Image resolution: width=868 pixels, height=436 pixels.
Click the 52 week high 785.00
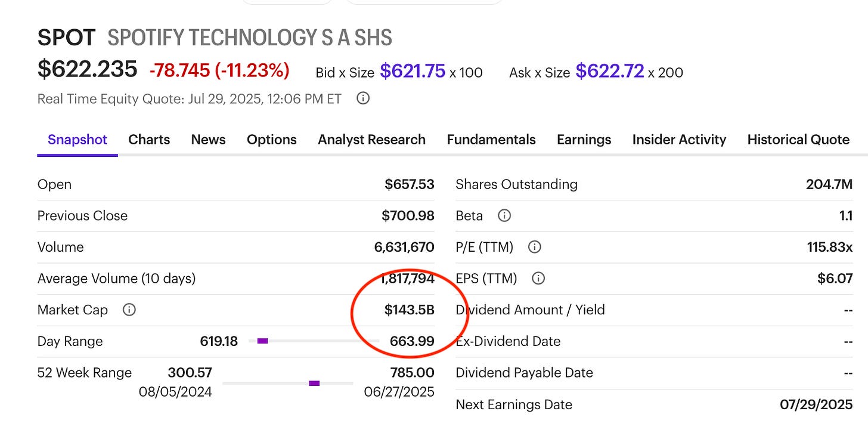click(x=412, y=373)
